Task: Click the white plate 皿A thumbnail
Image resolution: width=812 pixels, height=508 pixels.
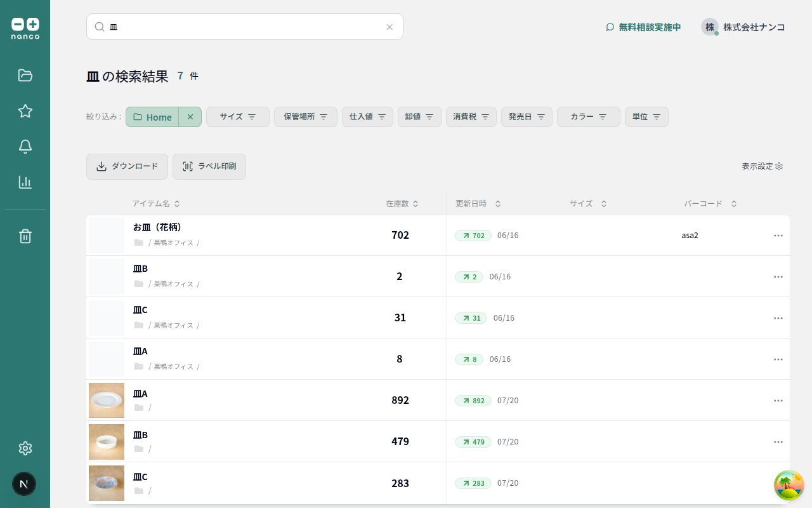Action: point(107,400)
